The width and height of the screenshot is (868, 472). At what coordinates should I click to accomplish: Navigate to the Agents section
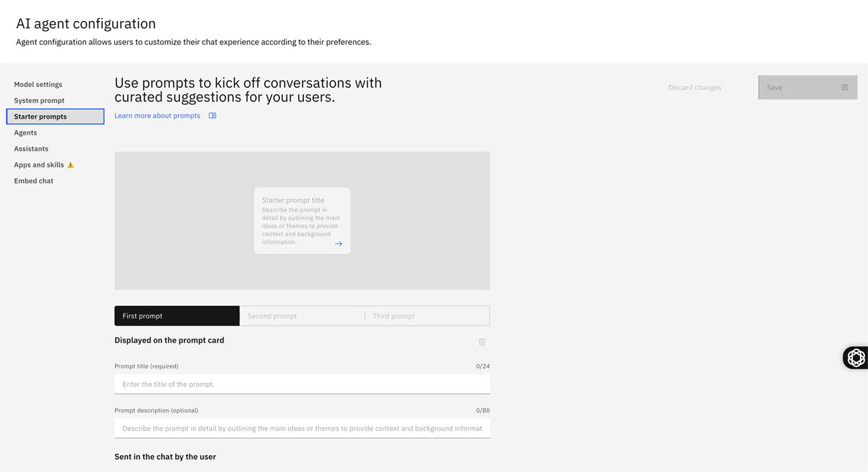[x=25, y=132]
